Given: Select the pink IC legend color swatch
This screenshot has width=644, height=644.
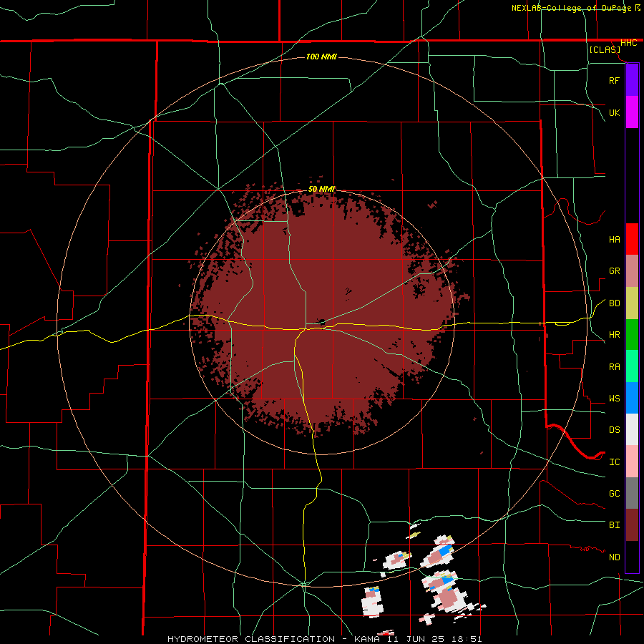Looking at the screenshot, I should click(632, 462).
